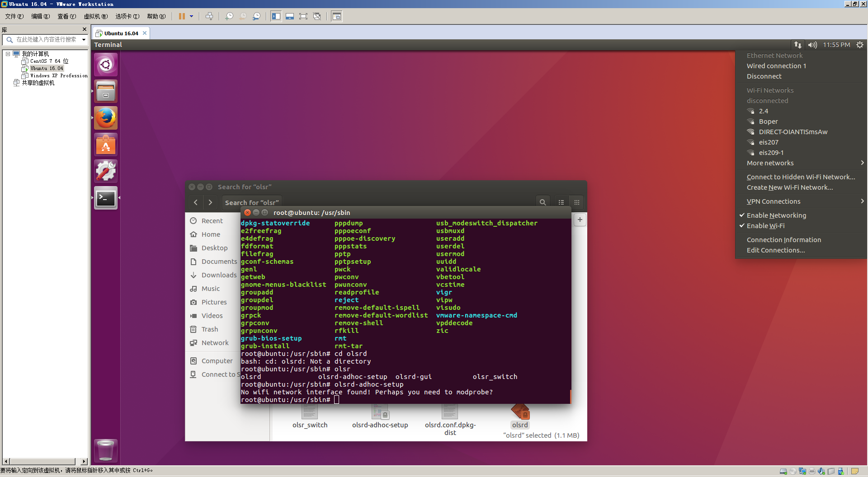Click the file manager search magnifier button
Image resolution: width=868 pixels, height=477 pixels.
543,202
